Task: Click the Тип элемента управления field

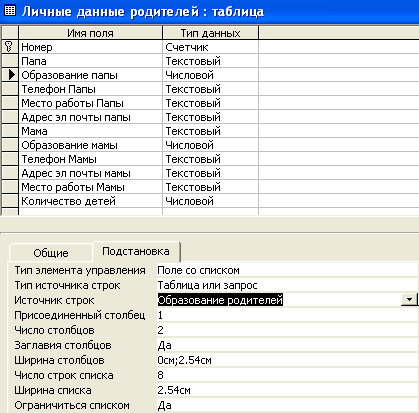Action: pos(287,270)
